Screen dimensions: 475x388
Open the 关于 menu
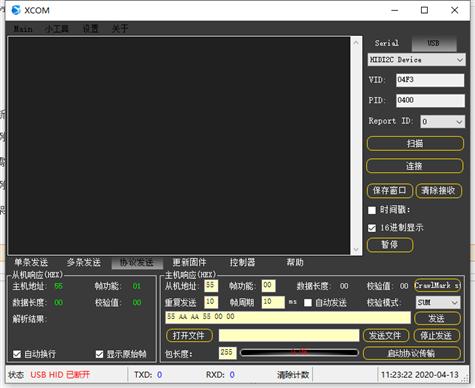pos(120,29)
